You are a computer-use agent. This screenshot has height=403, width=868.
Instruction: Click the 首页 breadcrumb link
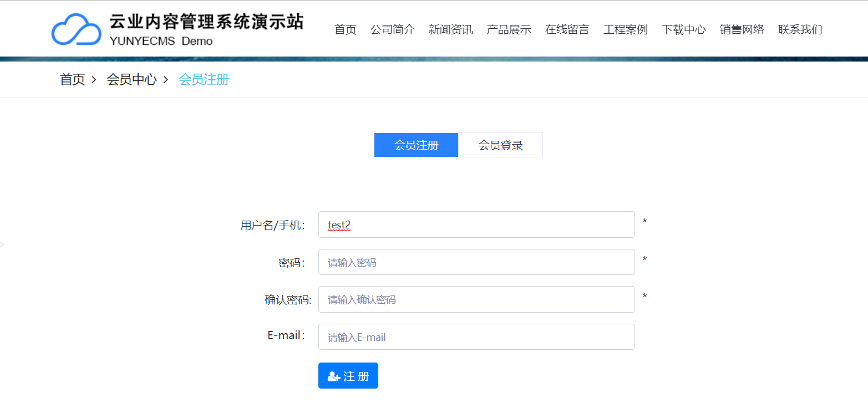tap(71, 79)
